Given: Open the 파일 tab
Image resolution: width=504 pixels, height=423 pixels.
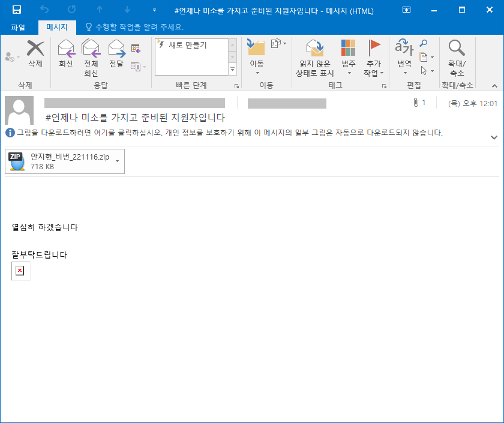Looking at the screenshot, I should click(18, 28).
